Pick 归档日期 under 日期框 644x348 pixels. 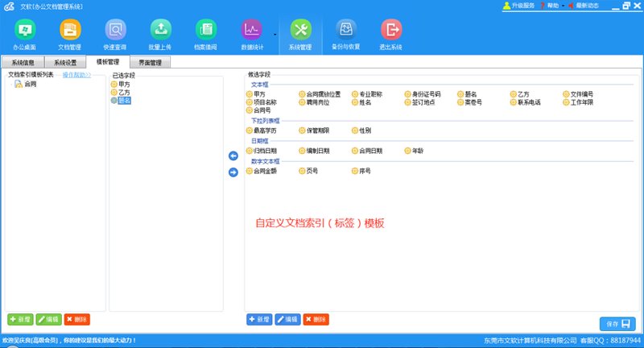[261, 151]
